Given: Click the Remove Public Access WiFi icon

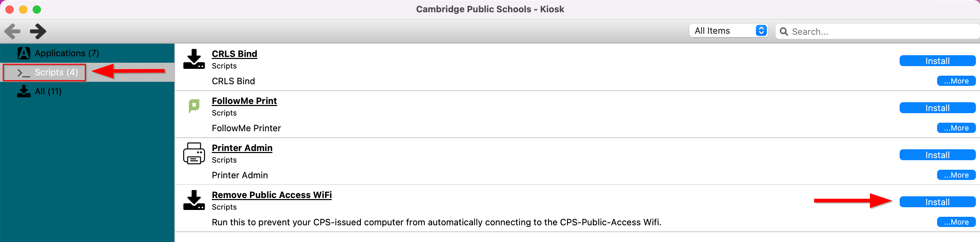Looking at the screenshot, I should coord(194,200).
